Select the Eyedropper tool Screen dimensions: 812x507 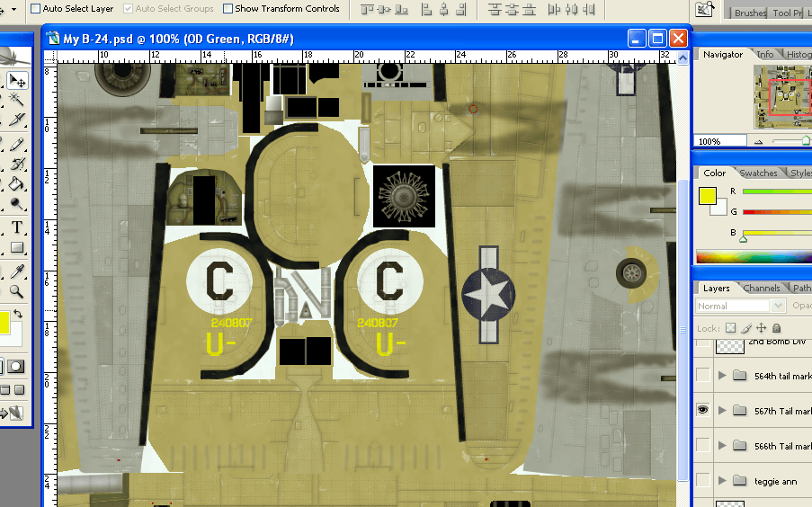pyautogui.click(x=17, y=271)
